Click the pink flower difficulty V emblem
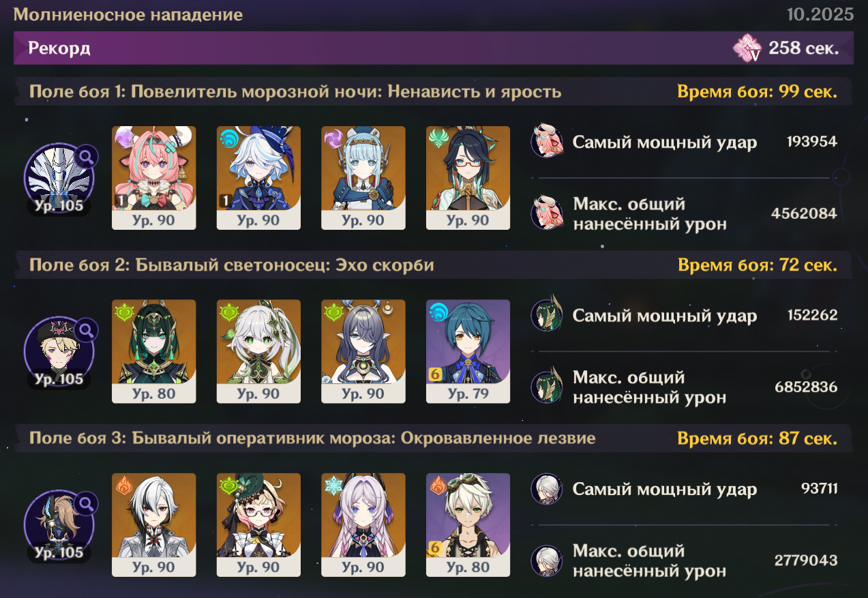This screenshot has width=868, height=598. pos(747,49)
